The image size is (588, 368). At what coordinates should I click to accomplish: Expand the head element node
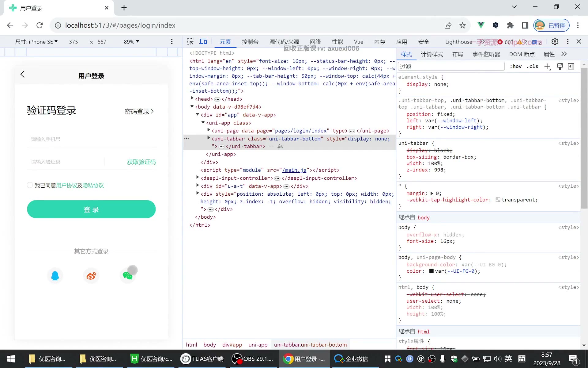[192, 98]
